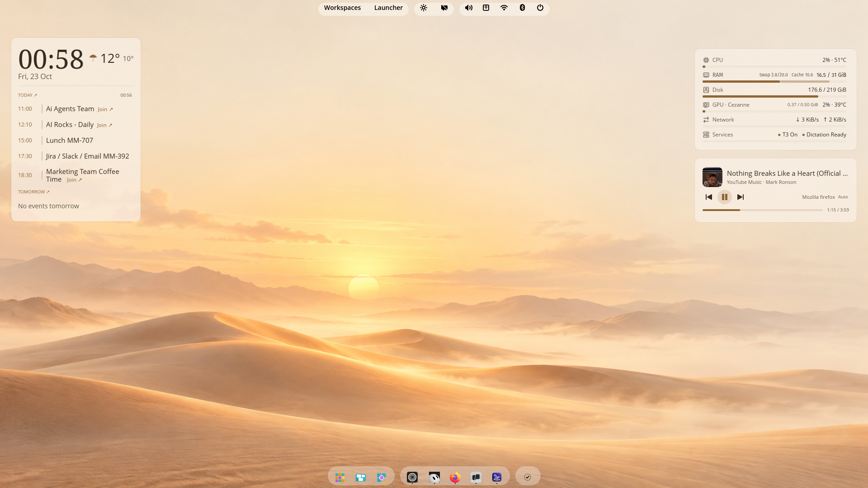Toggle the crossed-out notifications icon

[x=444, y=8]
